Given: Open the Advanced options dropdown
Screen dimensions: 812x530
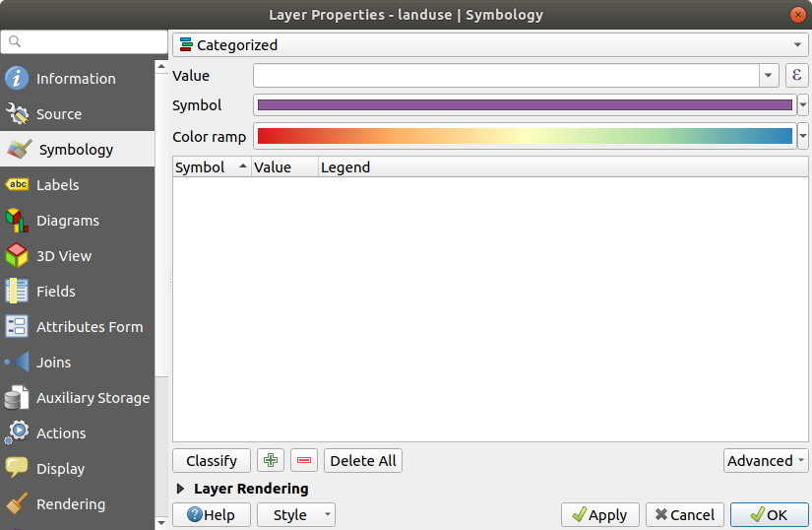Looking at the screenshot, I should click(766, 460).
